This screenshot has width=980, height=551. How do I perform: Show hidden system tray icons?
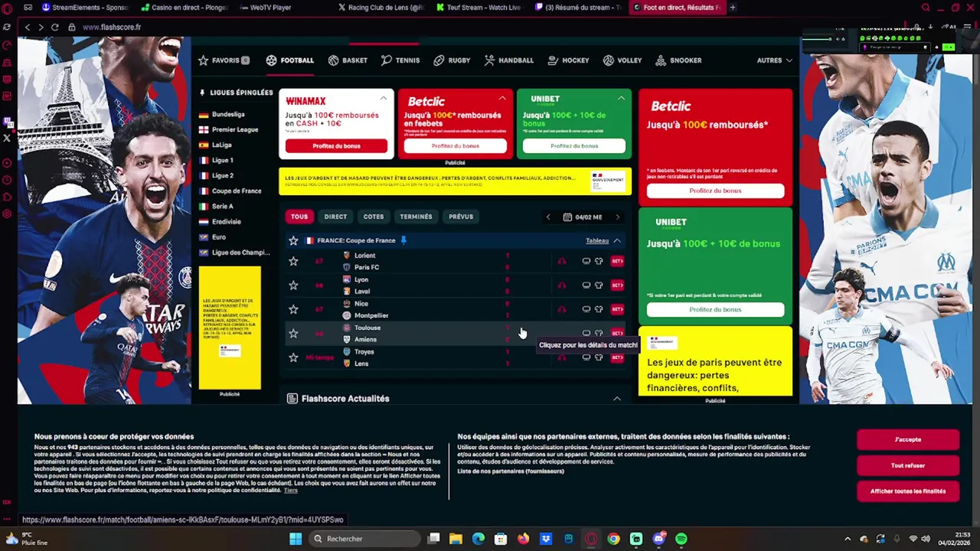847,539
